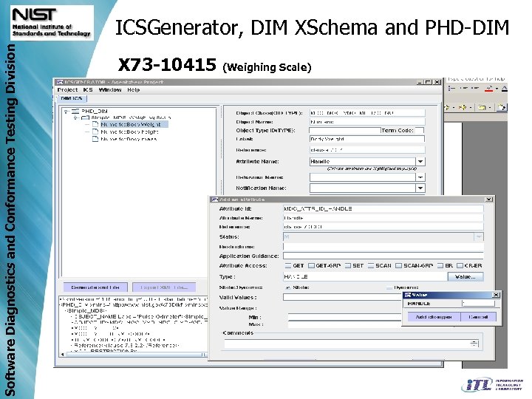The image size is (532, 399).
Task: Click the Object Type ID input field
Action: (345, 130)
